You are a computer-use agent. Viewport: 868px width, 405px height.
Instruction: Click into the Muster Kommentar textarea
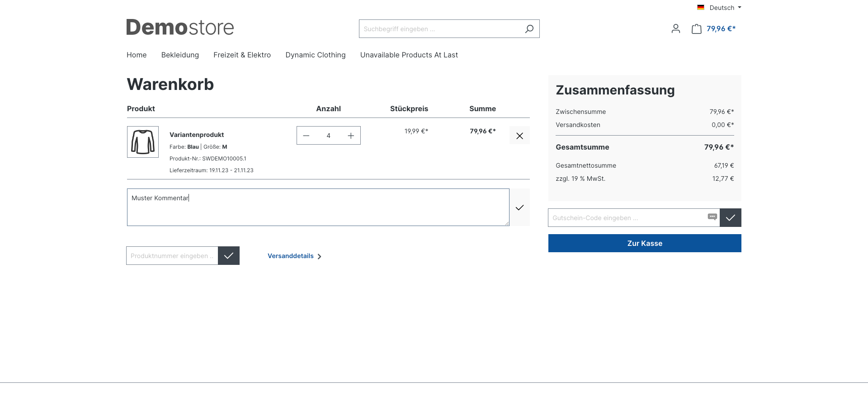tap(318, 207)
